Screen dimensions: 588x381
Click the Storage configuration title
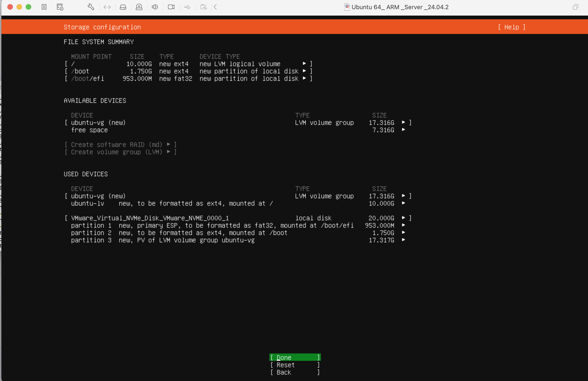click(102, 27)
